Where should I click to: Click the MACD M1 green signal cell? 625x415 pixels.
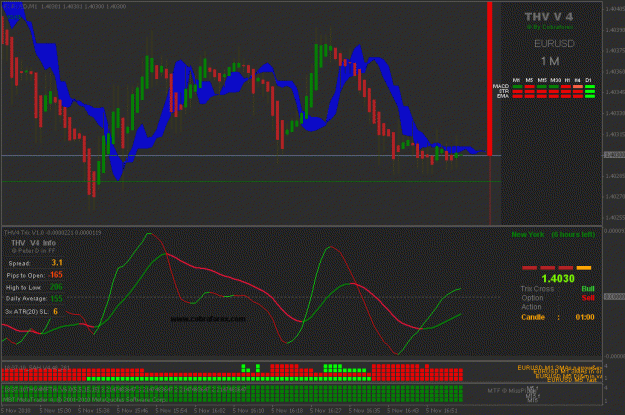point(517,87)
